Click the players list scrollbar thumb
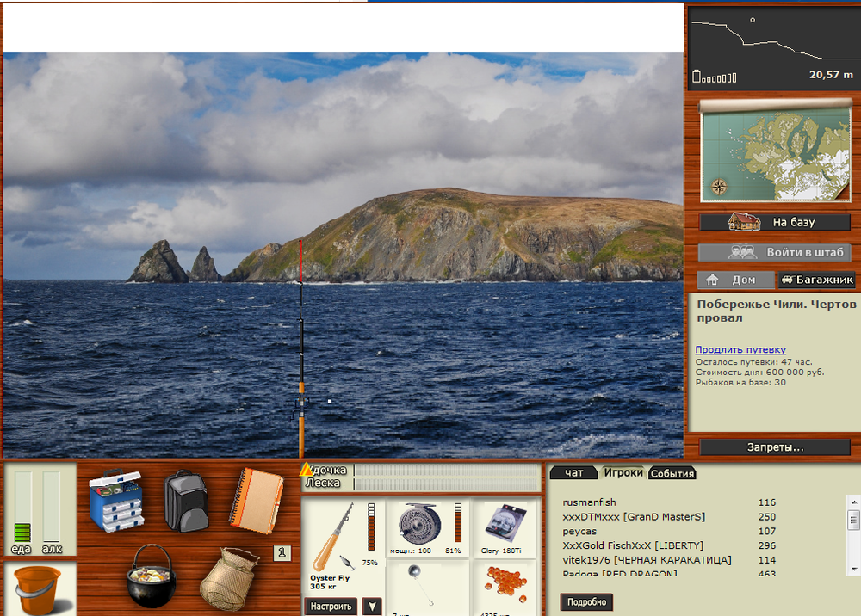This screenshot has width=861, height=616. (854, 520)
